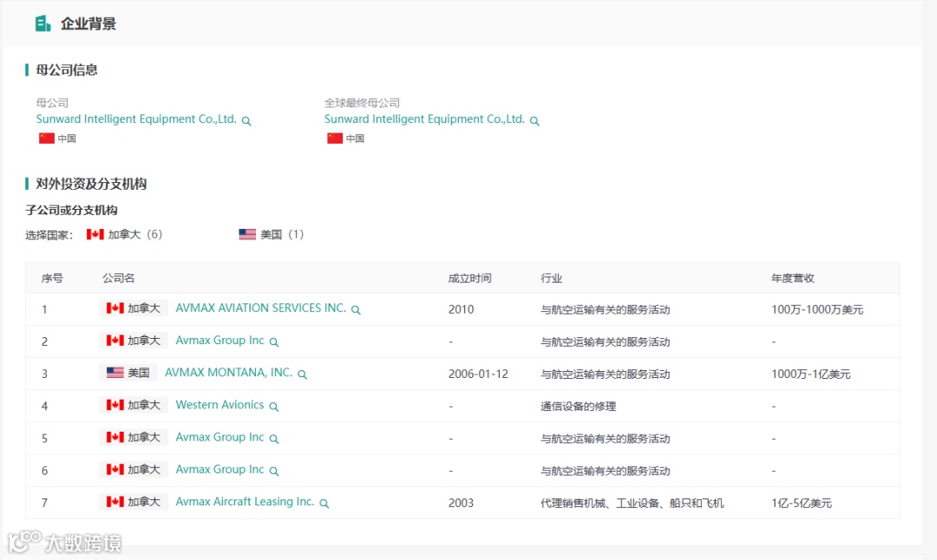This screenshot has width=937, height=560.
Task: Click Canada flag icon in row 1
Action: pos(115,308)
